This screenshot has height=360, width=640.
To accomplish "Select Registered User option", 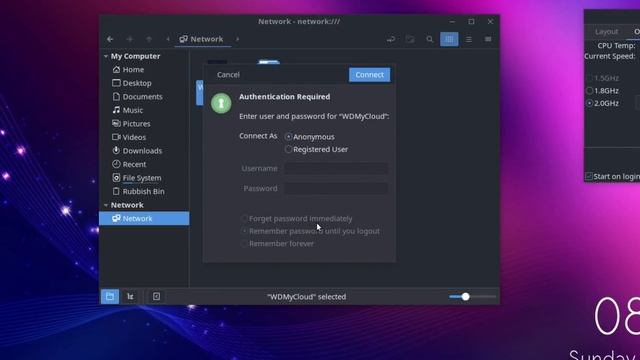I will [317, 149].
